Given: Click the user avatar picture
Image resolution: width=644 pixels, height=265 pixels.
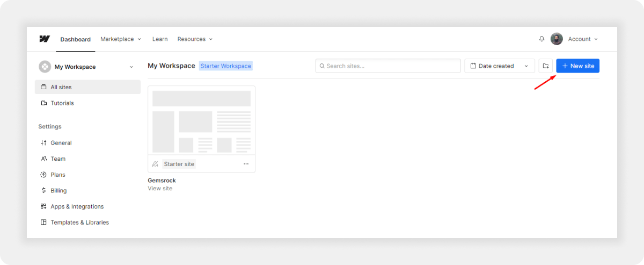Looking at the screenshot, I should tap(557, 39).
